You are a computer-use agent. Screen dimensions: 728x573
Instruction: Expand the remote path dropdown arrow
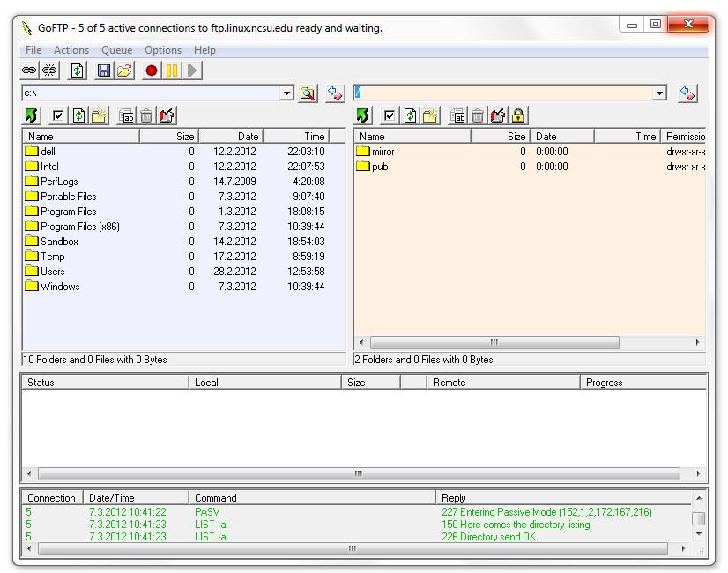pyautogui.click(x=660, y=93)
